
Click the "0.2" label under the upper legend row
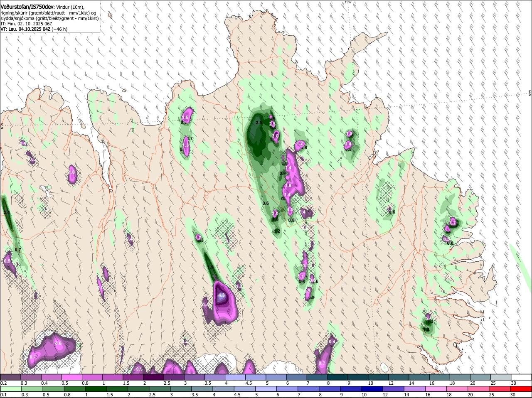[3, 383]
